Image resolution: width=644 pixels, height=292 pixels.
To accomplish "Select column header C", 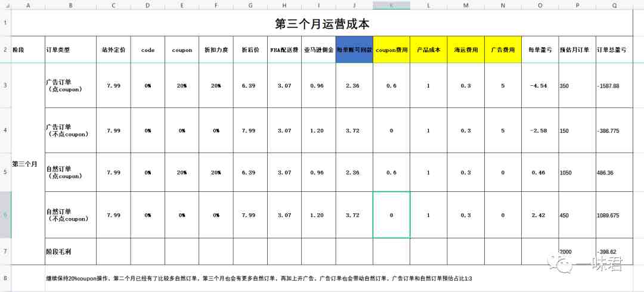I will click(x=113, y=5).
